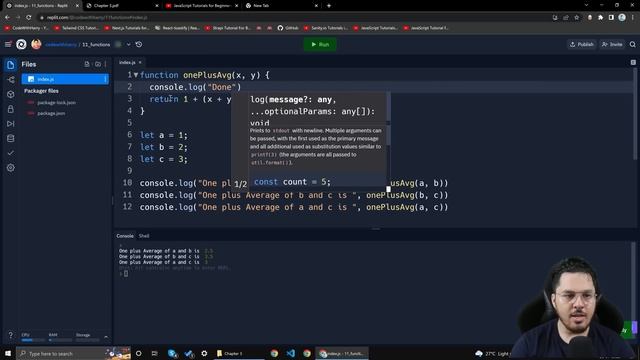Open user profile avatar in Replit header
The height and width of the screenshot is (360, 640).
pyautogui.click(x=36, y=44)
